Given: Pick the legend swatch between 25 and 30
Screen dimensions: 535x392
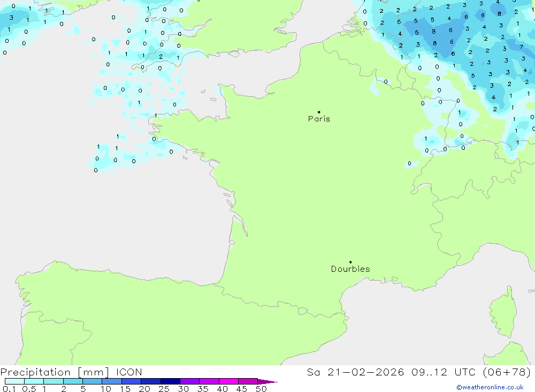Looking at the screenshot, I should click(170, 381).
